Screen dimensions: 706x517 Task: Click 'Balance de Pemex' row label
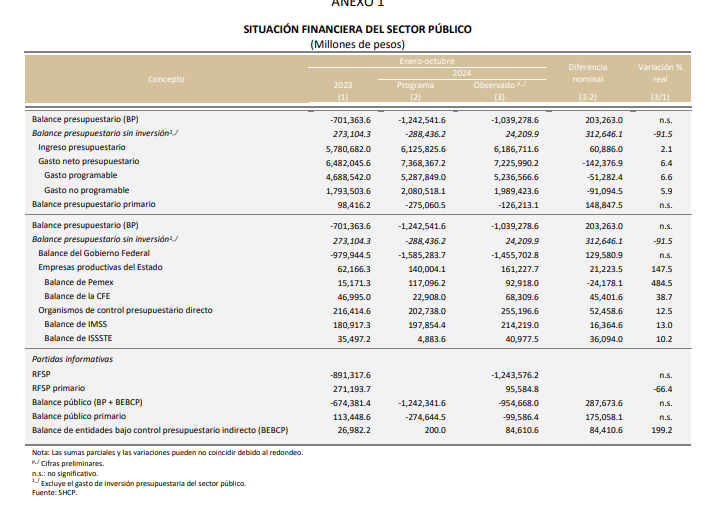click(79, 282)
